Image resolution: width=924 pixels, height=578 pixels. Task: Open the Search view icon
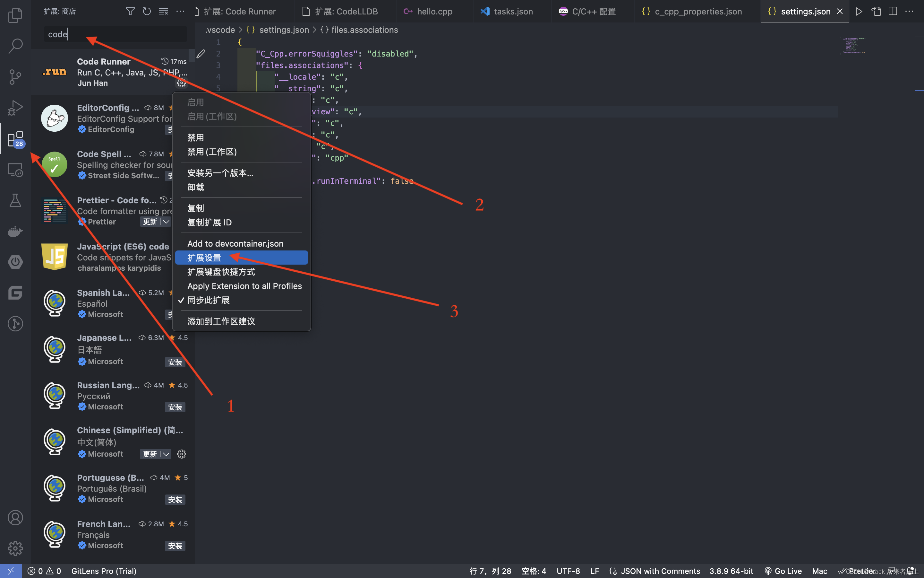click(x=15, y=46)
